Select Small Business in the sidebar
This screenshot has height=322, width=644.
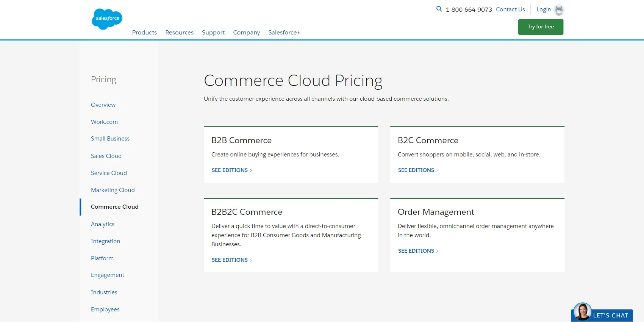110,139
